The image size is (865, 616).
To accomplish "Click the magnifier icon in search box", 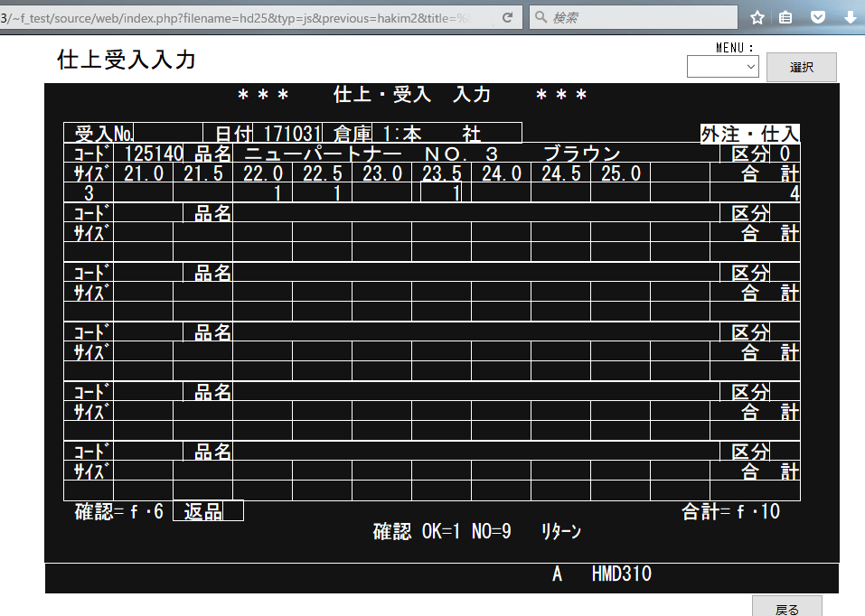I will click(x=540, y=17).
